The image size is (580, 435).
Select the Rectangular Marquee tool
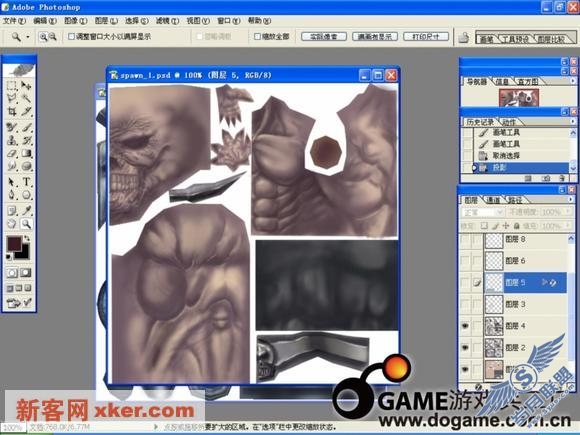11,86
